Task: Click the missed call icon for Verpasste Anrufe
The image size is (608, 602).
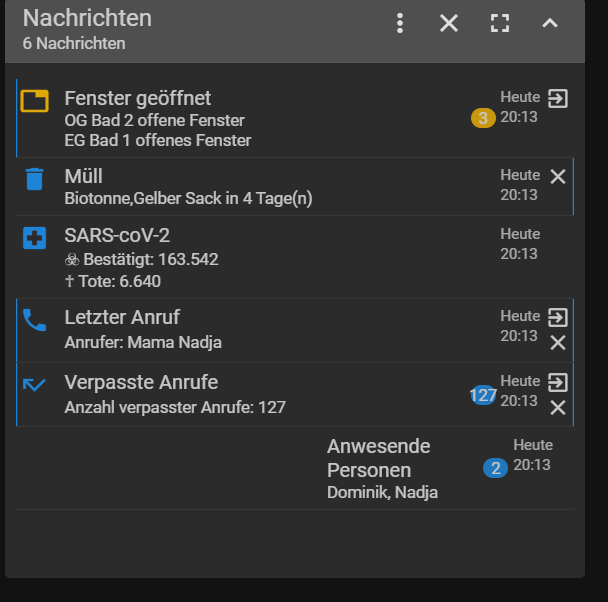Action: tap(35, 384)
